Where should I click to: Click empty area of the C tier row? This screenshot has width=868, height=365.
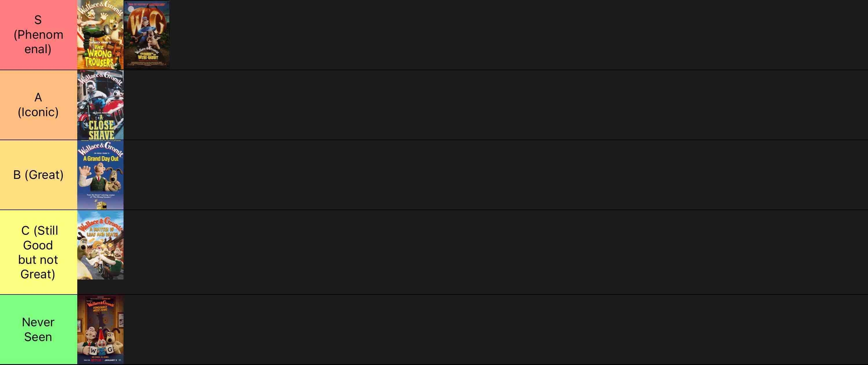[x=496, y=252]
